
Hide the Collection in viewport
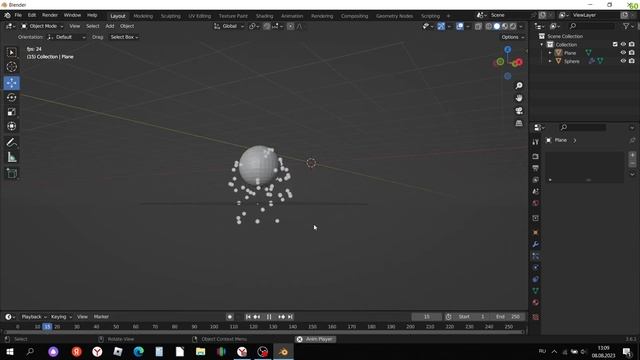tap(623, 44)
